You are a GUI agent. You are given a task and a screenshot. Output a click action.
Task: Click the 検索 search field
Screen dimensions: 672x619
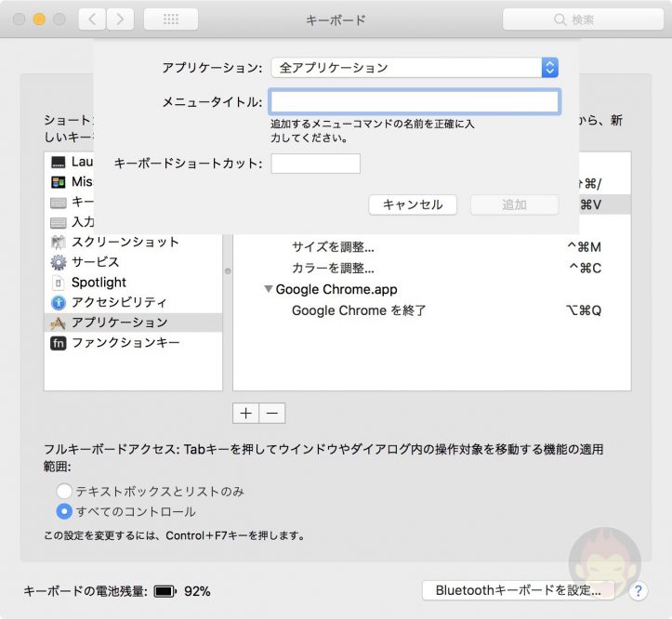[x=583, y=20]
